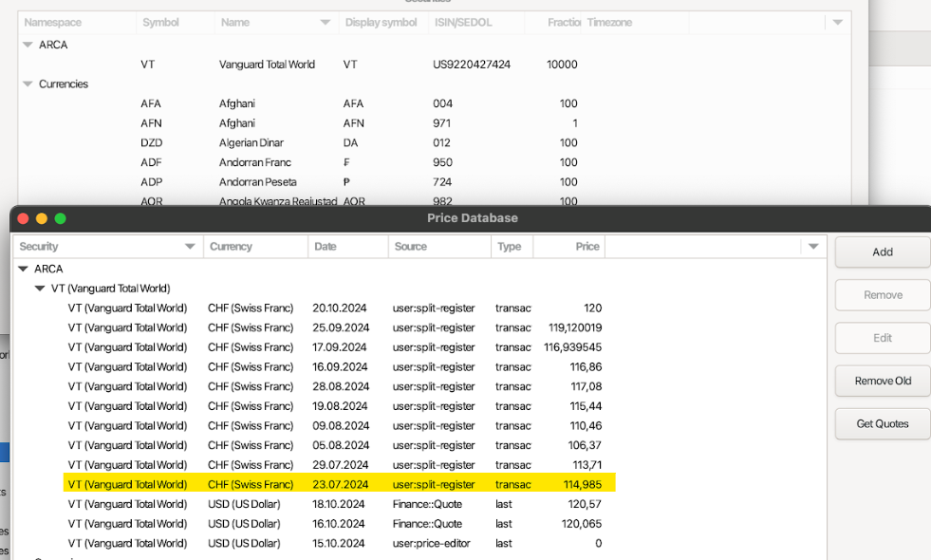931x560 pixels.
Task: Minimize the Price Database window
Action: pos(42,218)
